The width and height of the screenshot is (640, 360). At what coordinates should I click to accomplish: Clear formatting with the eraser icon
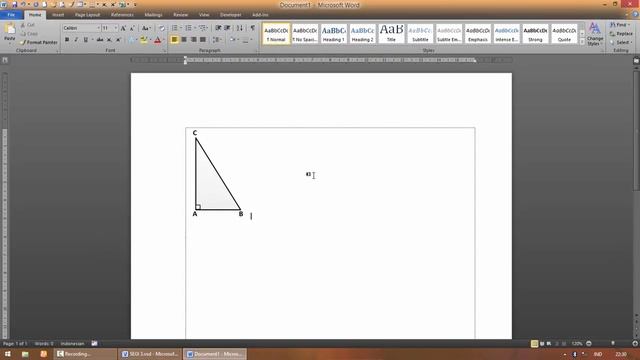[162, 28]
